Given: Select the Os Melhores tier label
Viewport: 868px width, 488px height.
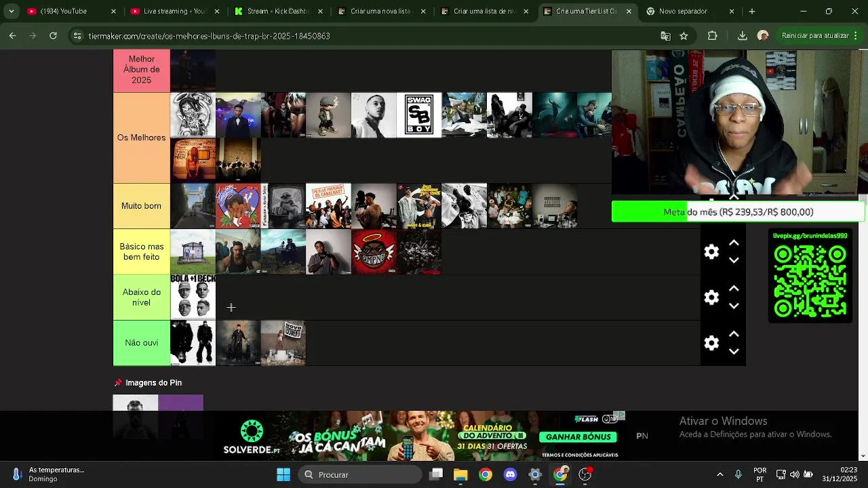Looking at the screenshot, I should pos(142,138).
